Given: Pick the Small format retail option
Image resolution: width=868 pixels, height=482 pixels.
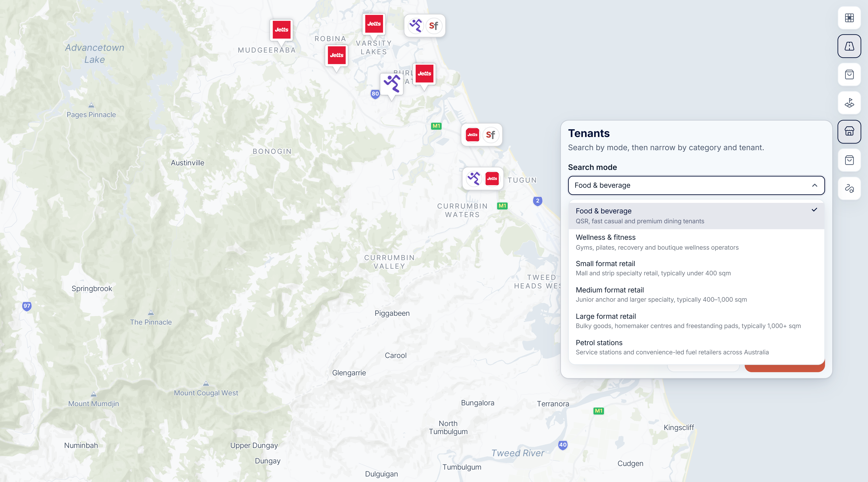Looking at the screenshot, I should point(696,268).
